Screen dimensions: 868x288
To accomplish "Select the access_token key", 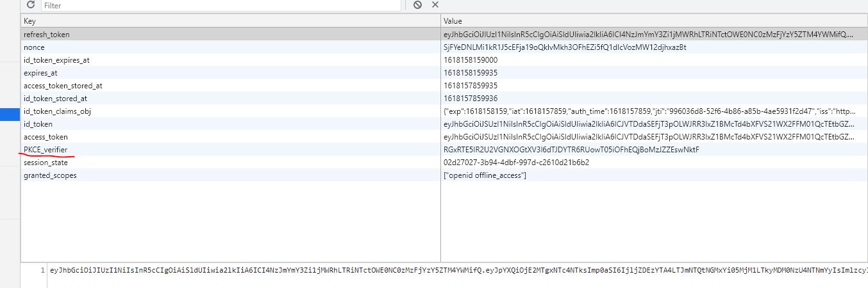I will [46, 137].
